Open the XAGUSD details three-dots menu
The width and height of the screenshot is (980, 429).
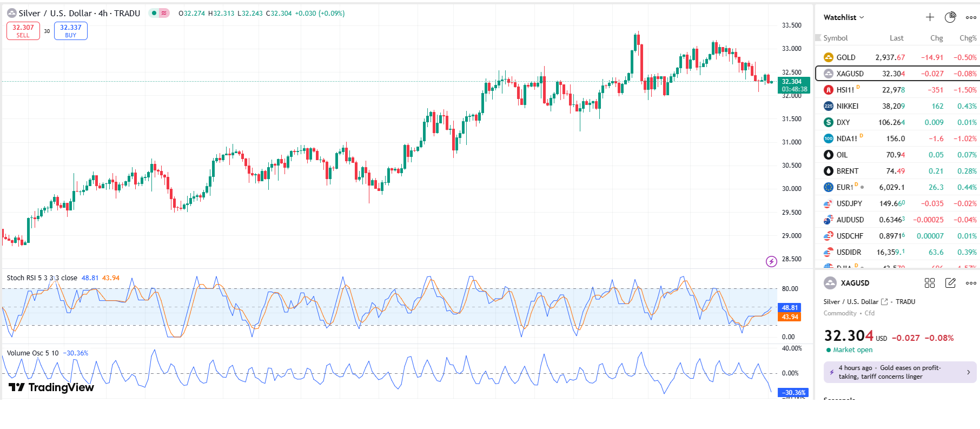click(971, 283)
